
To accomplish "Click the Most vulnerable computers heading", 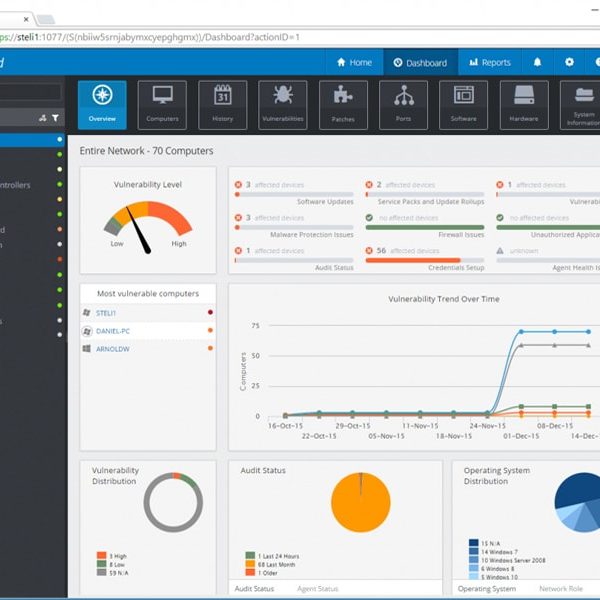I will click(x=148, y=293).
